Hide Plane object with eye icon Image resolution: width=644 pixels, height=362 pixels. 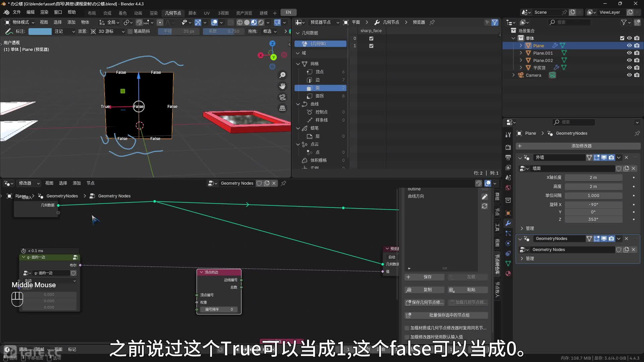tap(629, 46)
